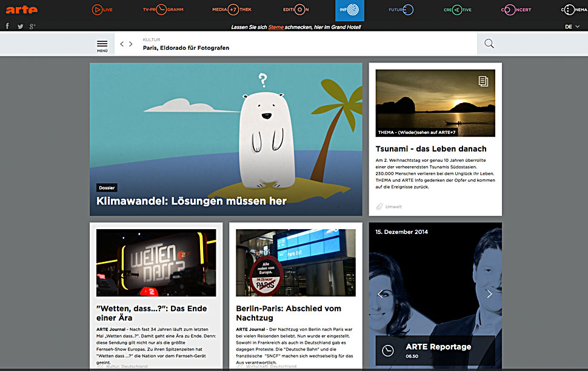Image resolution: width=588 pixels, height=371 pixels.
Task: Open the Future navigation item
Action: (x=401, y=10)
